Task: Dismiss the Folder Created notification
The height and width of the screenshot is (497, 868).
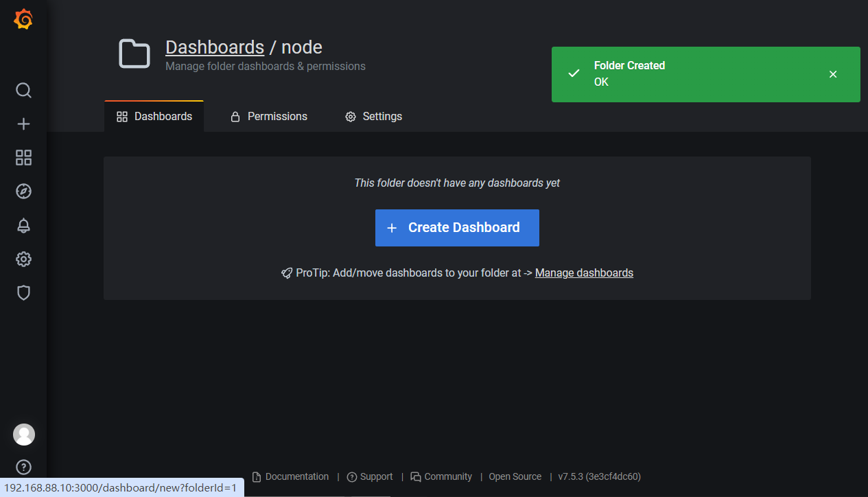Action: pyautogui.click(x=833, y=74)
